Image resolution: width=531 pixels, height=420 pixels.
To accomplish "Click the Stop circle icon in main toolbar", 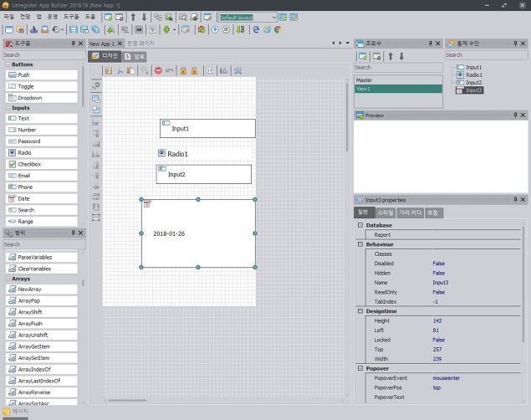I will click(227, 30).
